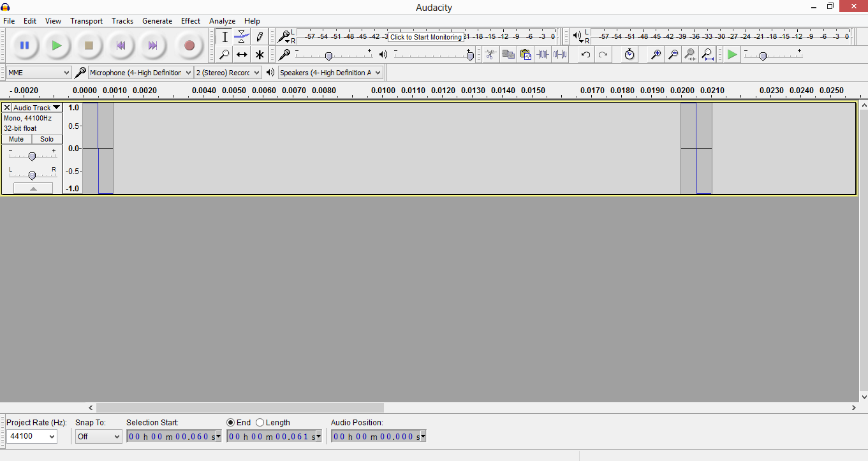Mute the Audio Track
Viewport: 868px width, 461px height.
click(17, 139)
